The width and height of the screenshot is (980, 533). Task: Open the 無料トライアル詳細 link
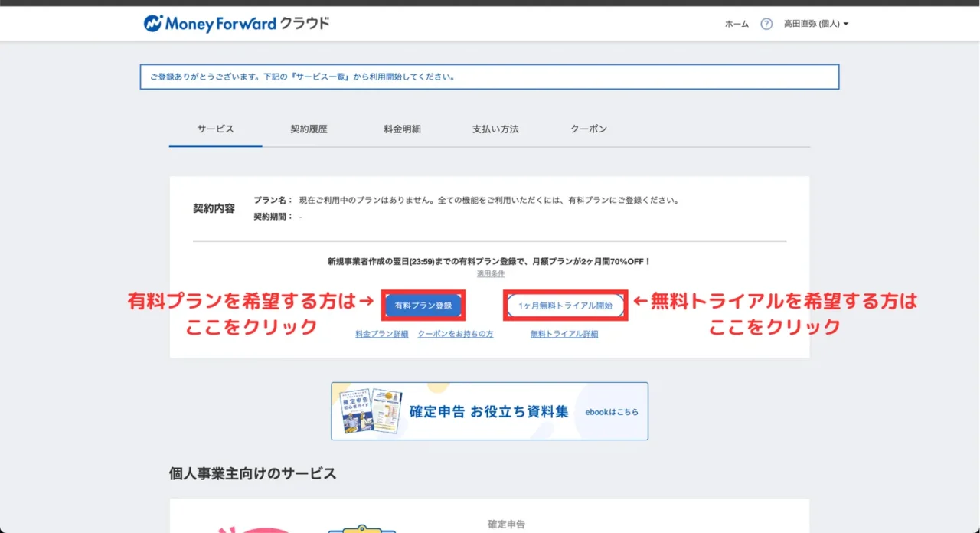tap(564, 334)
